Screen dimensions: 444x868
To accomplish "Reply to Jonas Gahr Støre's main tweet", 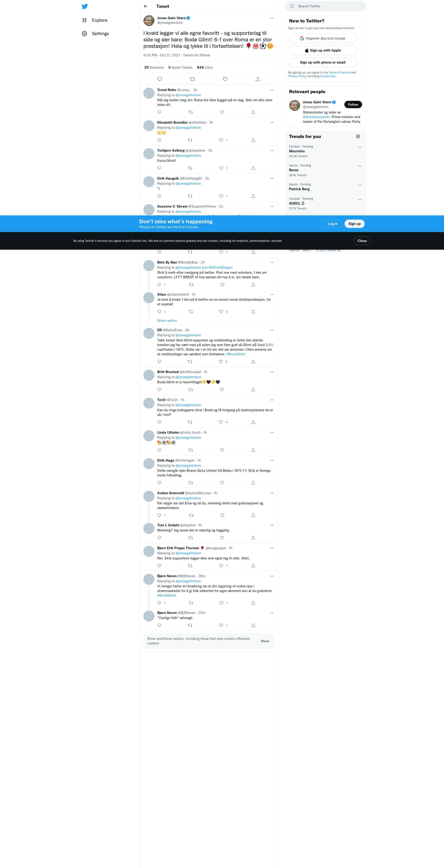I will coord(160,79).
